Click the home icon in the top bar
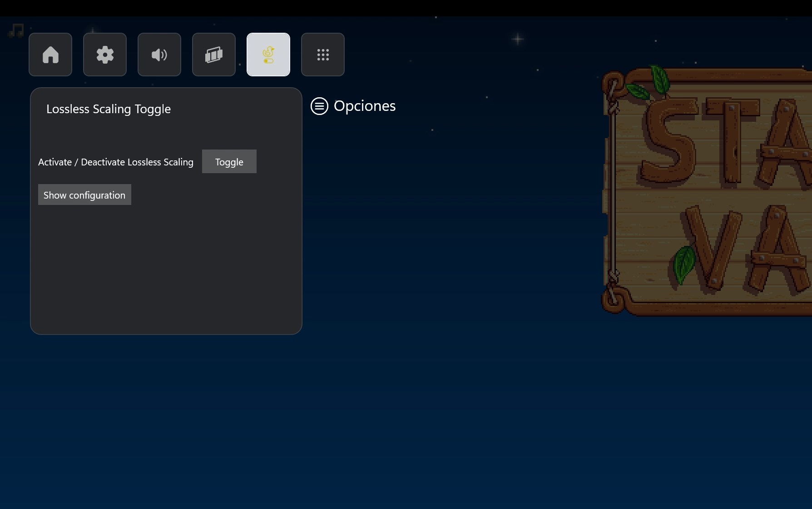This screenshot has height=509, width=812. (50, 54)
